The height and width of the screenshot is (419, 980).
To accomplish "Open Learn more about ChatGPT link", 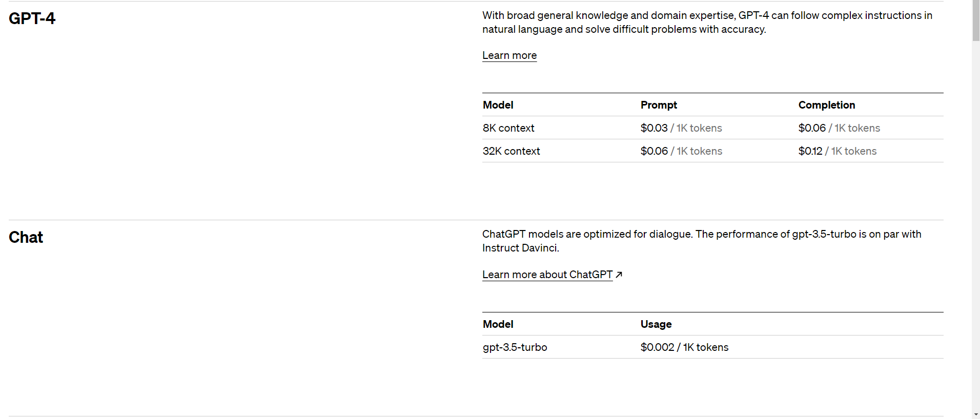I will pyautogui.click(x=547, y=275).
